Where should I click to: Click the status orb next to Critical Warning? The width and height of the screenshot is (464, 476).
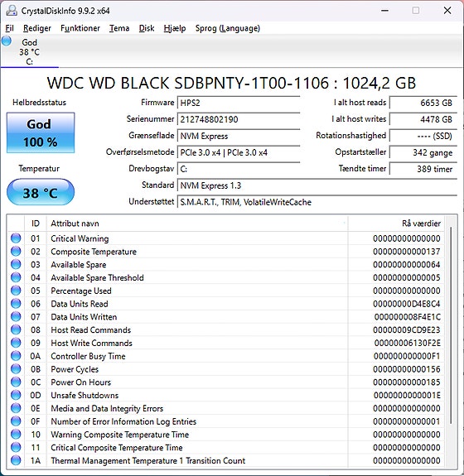click(x=16, y=238)
